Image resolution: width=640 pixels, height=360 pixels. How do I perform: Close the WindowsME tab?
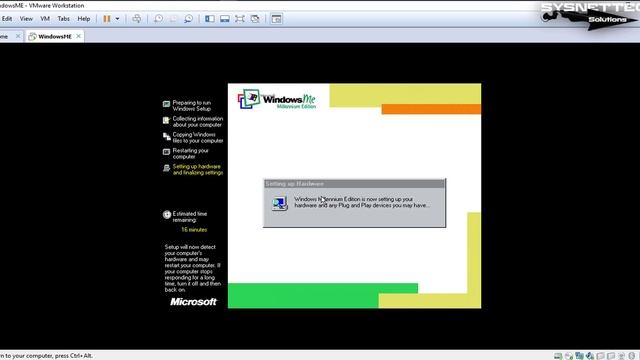(78, 36)
